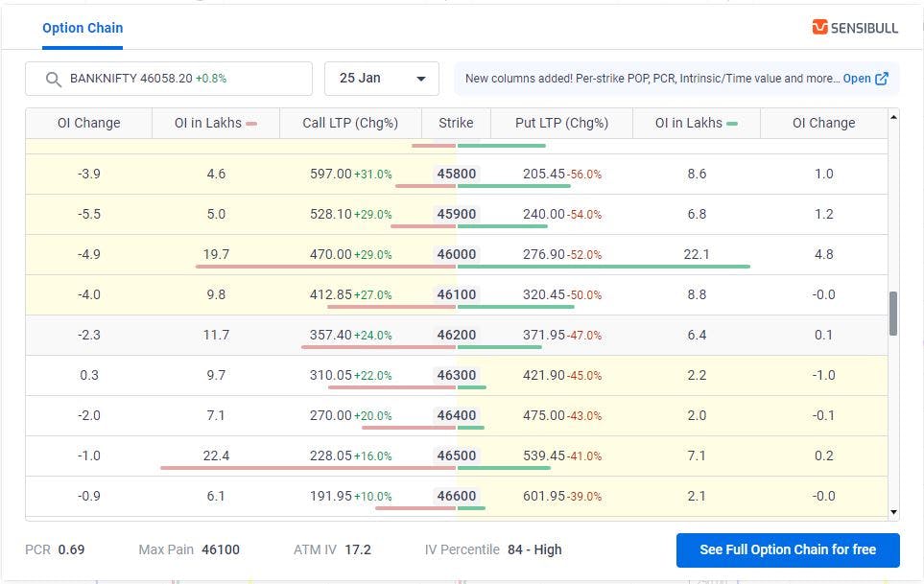The image size is (924, 584).
Task: Click put LTP 240.00 value
Action: point(544,214)
